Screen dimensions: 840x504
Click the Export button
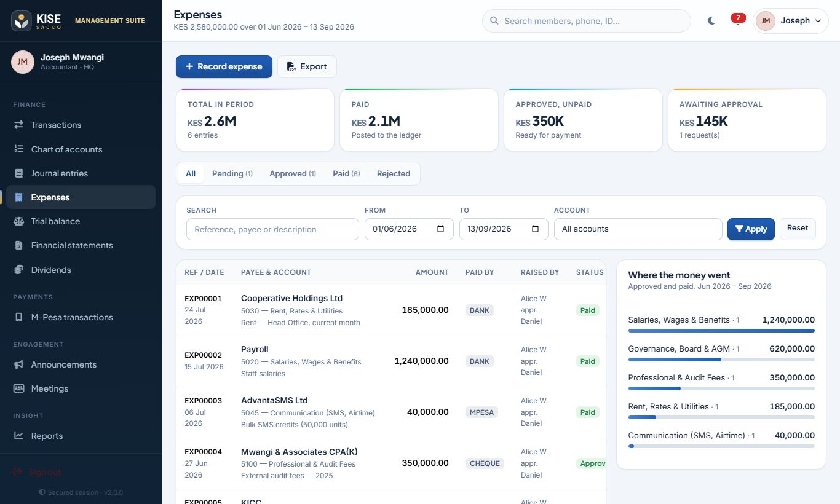(307, 66)
